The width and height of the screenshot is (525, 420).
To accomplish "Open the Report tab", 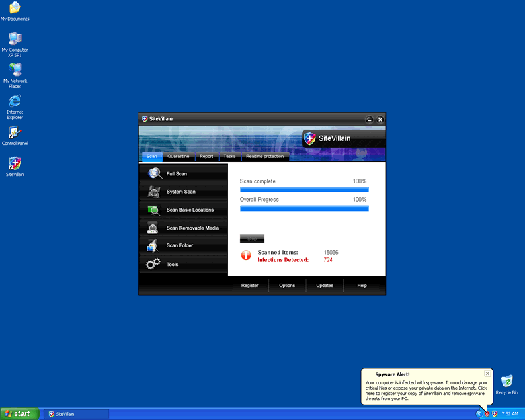I will (x=206, y=157).
